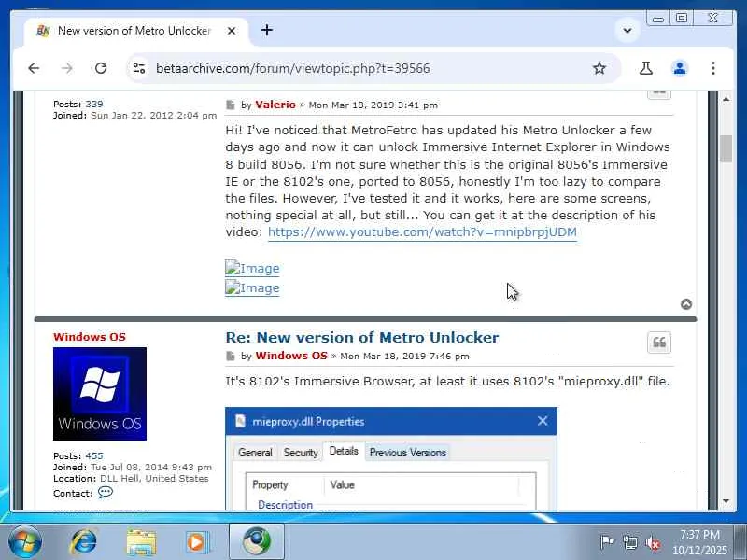The width and height of the screenshot is (747, 560).
Task: Click the Windows OS avatar image
Action: 100,394
